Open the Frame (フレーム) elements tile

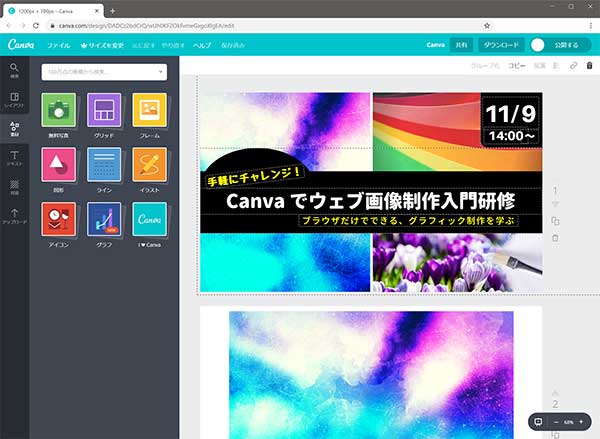(150, 110)
